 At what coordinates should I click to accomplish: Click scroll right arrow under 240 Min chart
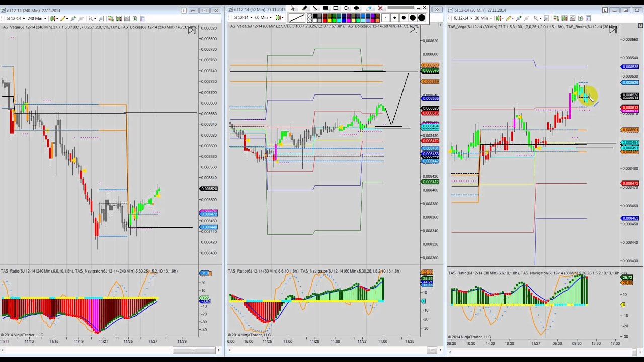[218, 350]
